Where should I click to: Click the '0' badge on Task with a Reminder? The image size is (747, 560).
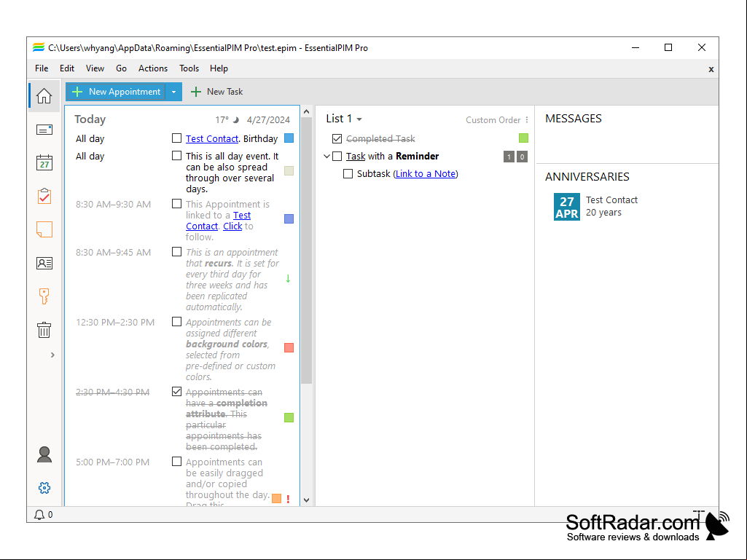coord(522,157)
